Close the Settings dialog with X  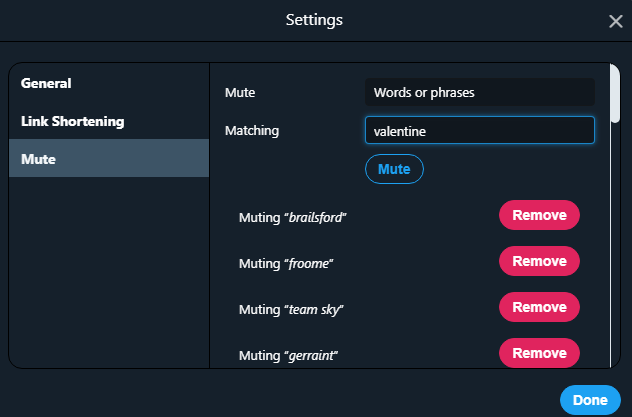(616, 21)
